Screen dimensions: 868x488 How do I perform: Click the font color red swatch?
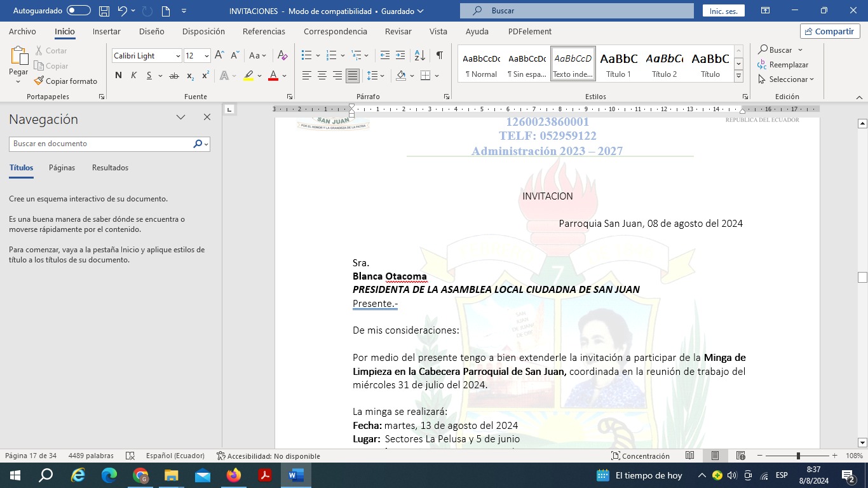273,76
